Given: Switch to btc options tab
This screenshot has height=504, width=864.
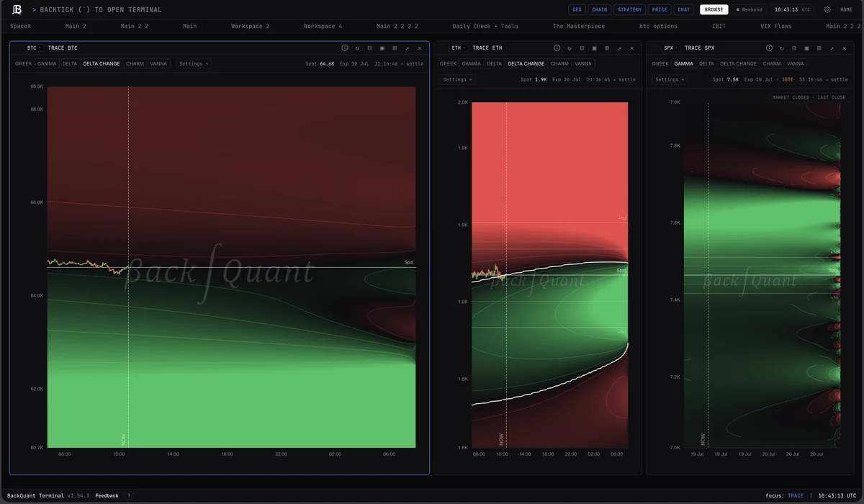Looking at the screenshot, I should (x=658, y=26).
